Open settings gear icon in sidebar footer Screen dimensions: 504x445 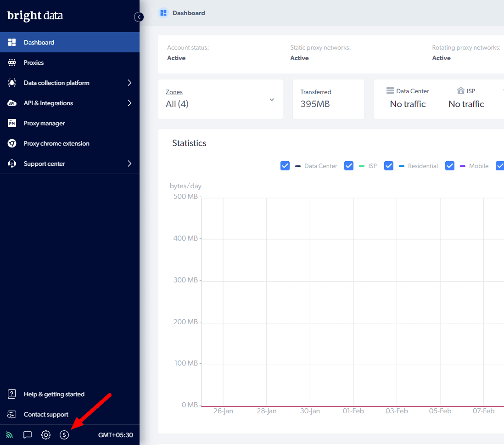coord(46,435)
